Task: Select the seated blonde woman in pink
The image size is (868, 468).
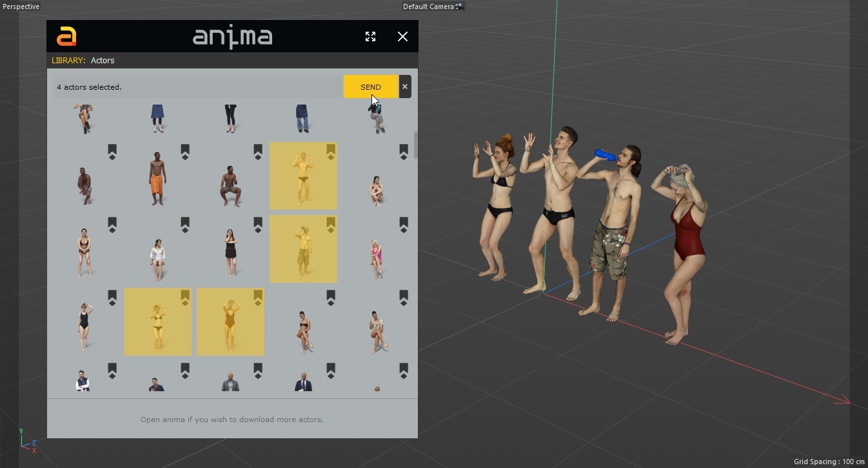Action: click(376, 259)
